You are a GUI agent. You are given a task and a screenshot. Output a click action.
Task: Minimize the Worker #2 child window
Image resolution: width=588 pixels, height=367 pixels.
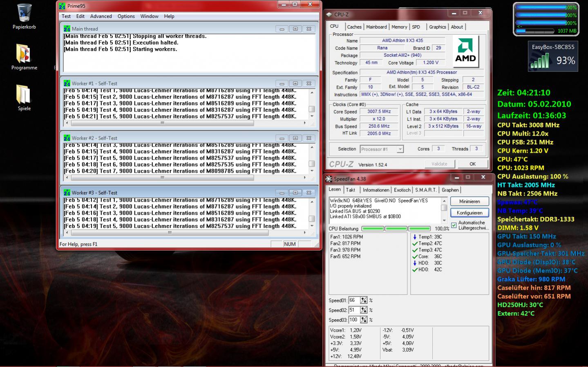(x=282, y=138)
